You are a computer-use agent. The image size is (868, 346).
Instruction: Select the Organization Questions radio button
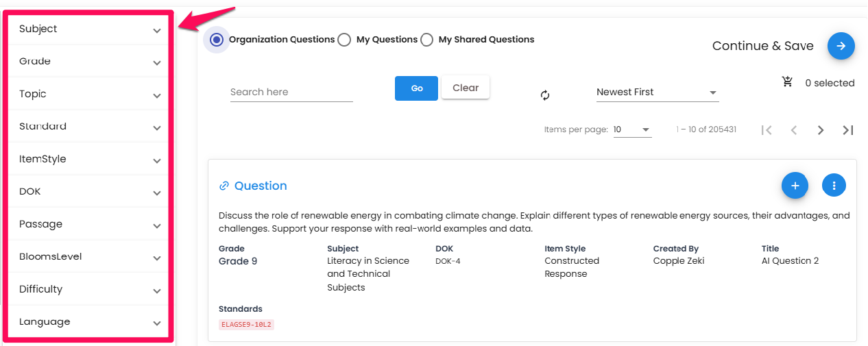(x=217, y=40)
